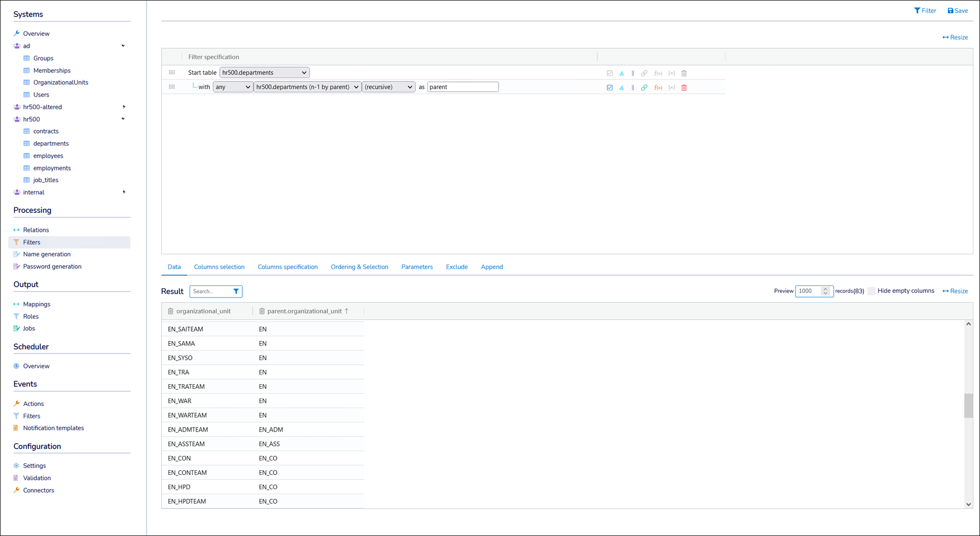Click the trash icon in the organizational_unit column header
The height and width of the screenshot is (536, 980).
point(170,311)
